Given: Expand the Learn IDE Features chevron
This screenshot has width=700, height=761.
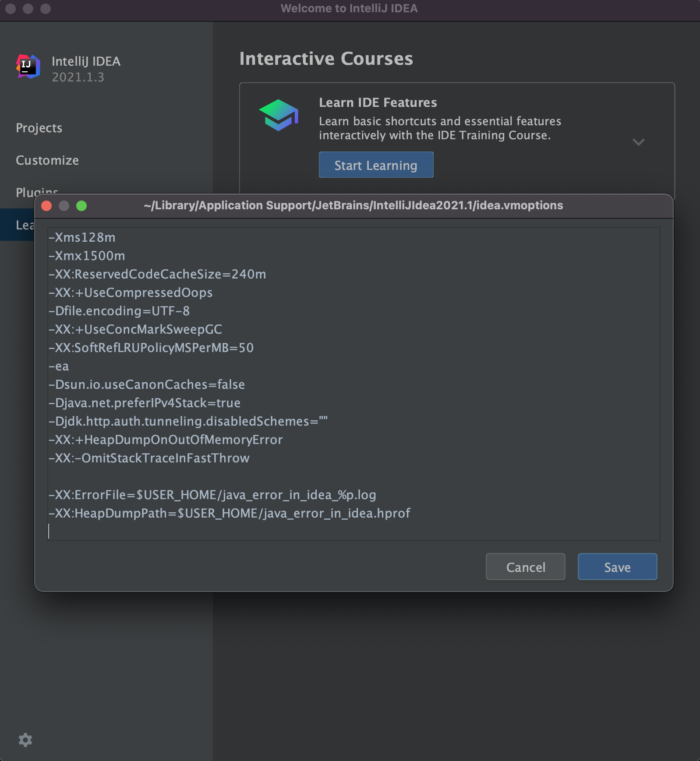Looking at the screenshot, I should [x=639, y=142].
